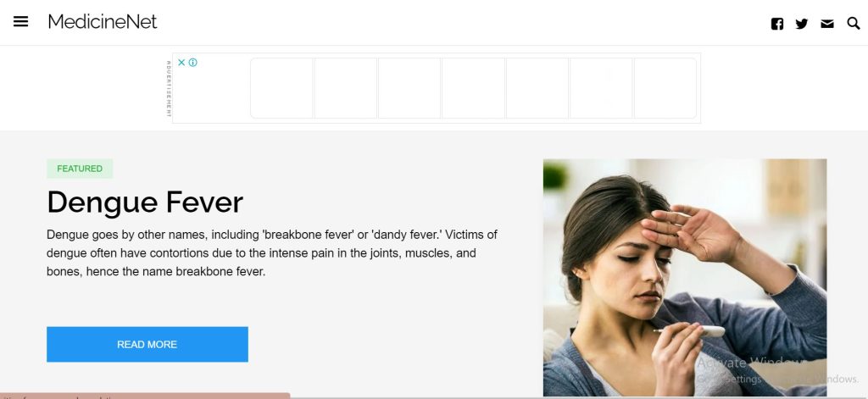Select the fifth ad tile
This screenshot has height=399, width=868.
(x=537, y=88)
